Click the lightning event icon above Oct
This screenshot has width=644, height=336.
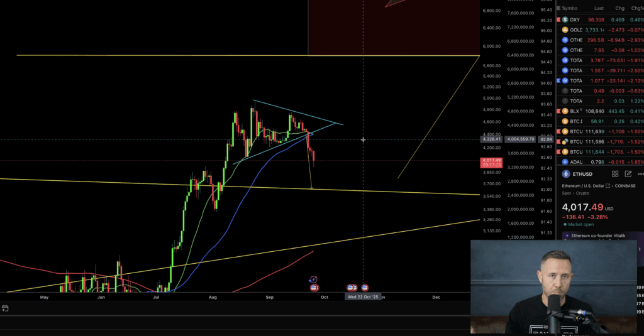tap(313, 279)
